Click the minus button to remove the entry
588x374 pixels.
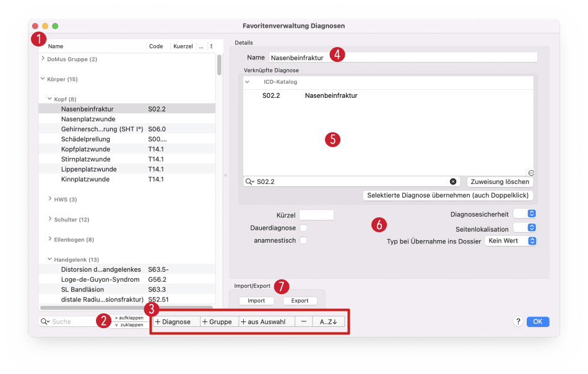pos(303,322)
